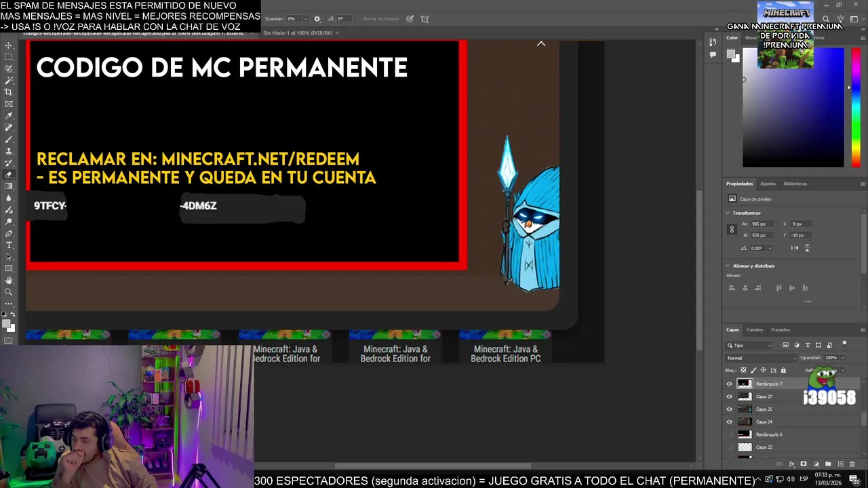Toggle the layer filter on/off switch
The height and width of the screenshot is (488, 868).
point(844,344)
